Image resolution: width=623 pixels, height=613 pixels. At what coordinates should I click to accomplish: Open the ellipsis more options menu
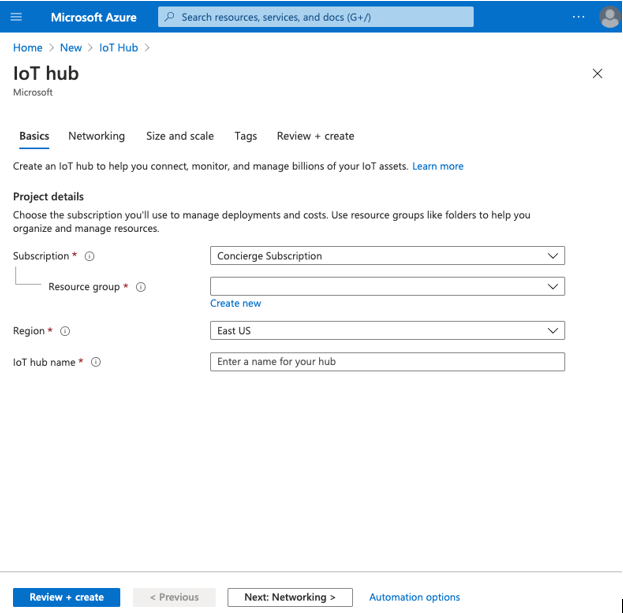pyautogui.click(x=578, y=17)
